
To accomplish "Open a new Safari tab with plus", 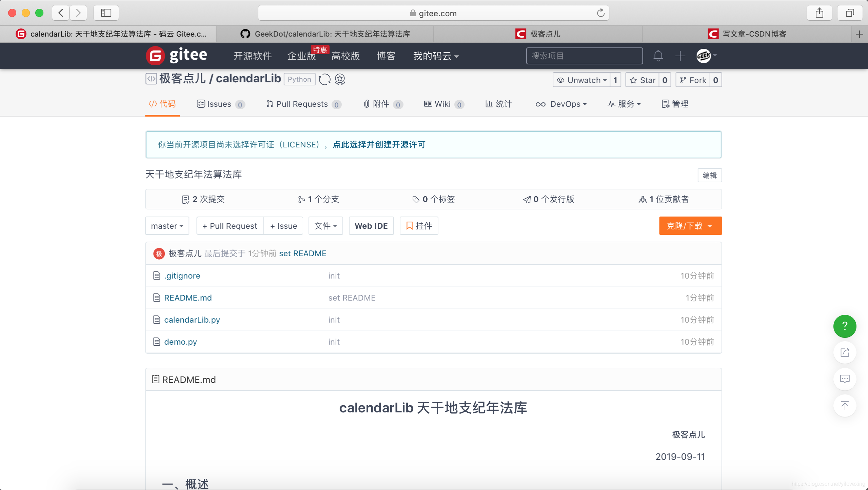I will pyautogui.click(x=859, y=34).
